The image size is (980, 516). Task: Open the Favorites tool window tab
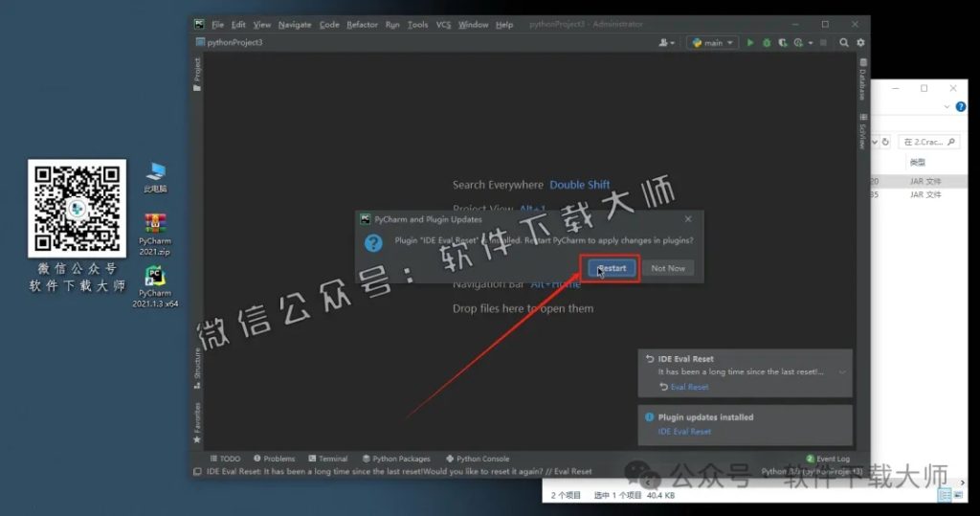tap(197, 423)
